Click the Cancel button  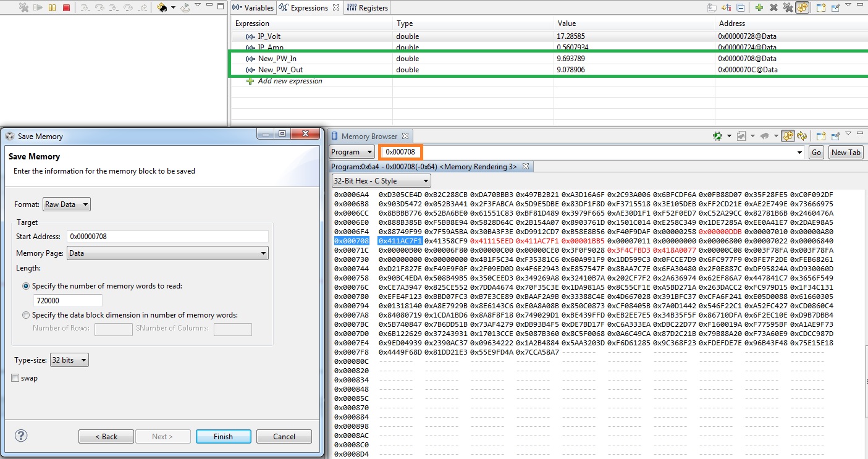coord(284,436)
